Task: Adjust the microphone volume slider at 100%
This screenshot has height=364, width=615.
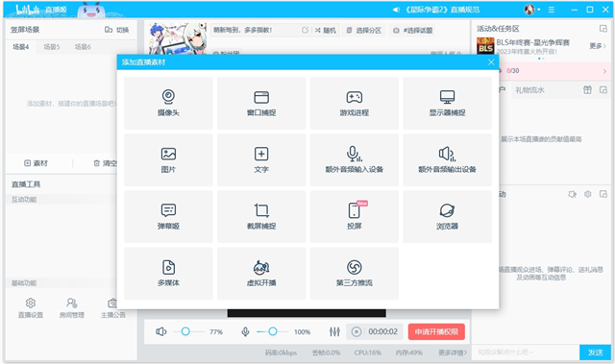Action: click(272, 332)
